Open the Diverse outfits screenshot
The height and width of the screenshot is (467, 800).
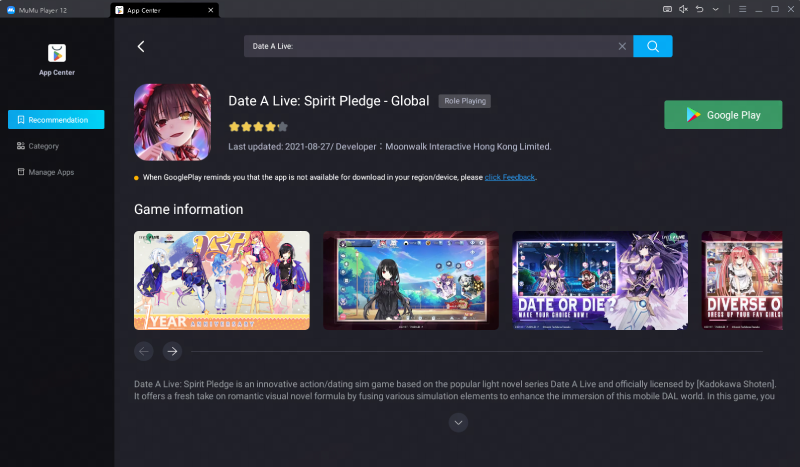tap(742, 280)
